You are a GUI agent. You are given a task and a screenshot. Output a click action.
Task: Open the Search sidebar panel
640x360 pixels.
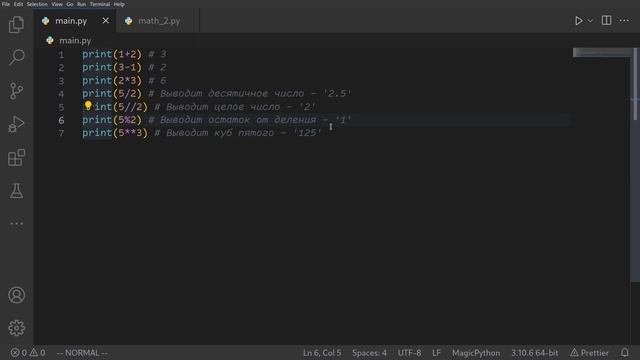coord(16,57)
